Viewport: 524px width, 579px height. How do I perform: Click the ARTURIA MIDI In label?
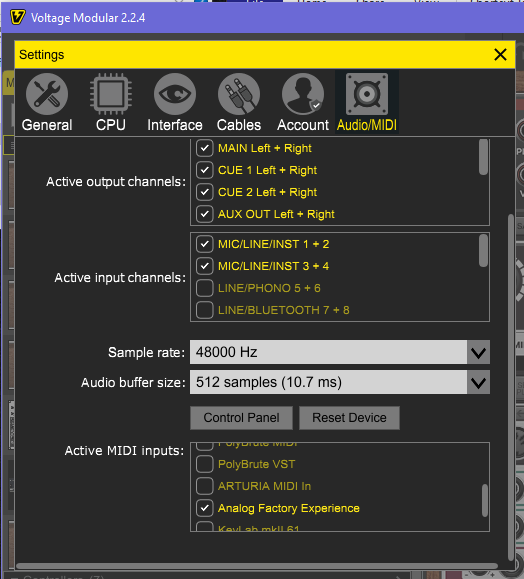click(264, 486)
